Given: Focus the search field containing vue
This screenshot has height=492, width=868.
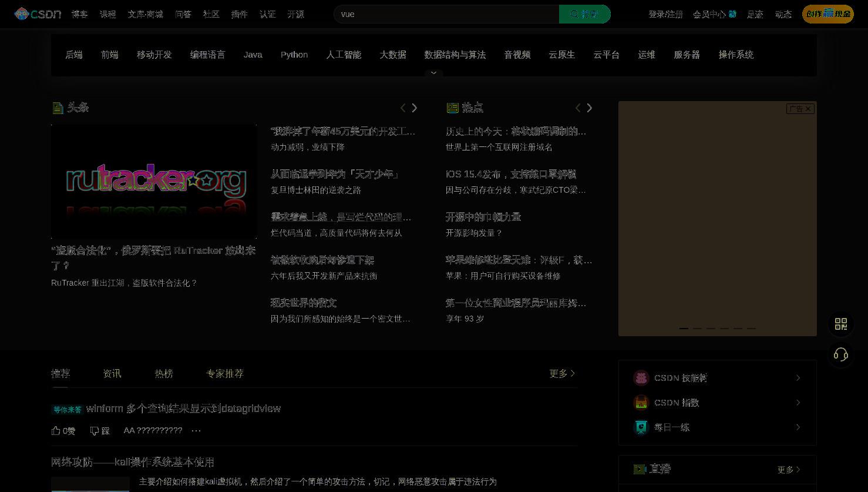Looking at the screenshot, I should click(446, 14).
